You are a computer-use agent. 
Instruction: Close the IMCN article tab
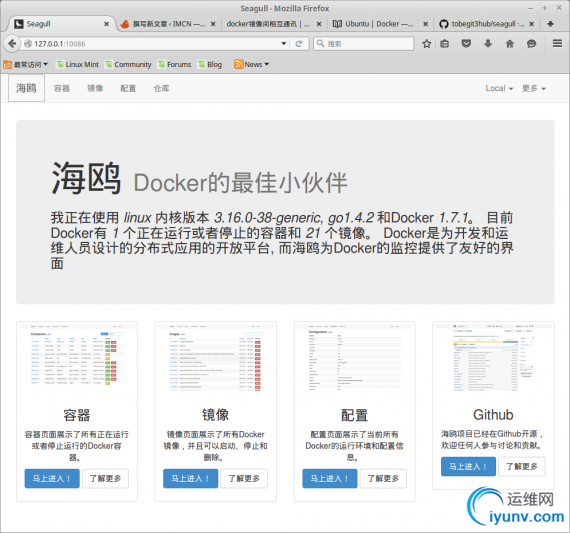tap(213, 24)
